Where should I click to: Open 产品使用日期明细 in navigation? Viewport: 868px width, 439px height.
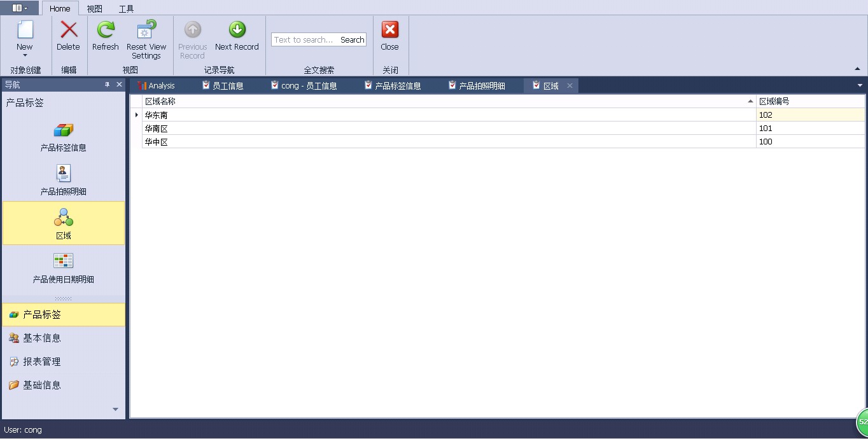[64, 268]
